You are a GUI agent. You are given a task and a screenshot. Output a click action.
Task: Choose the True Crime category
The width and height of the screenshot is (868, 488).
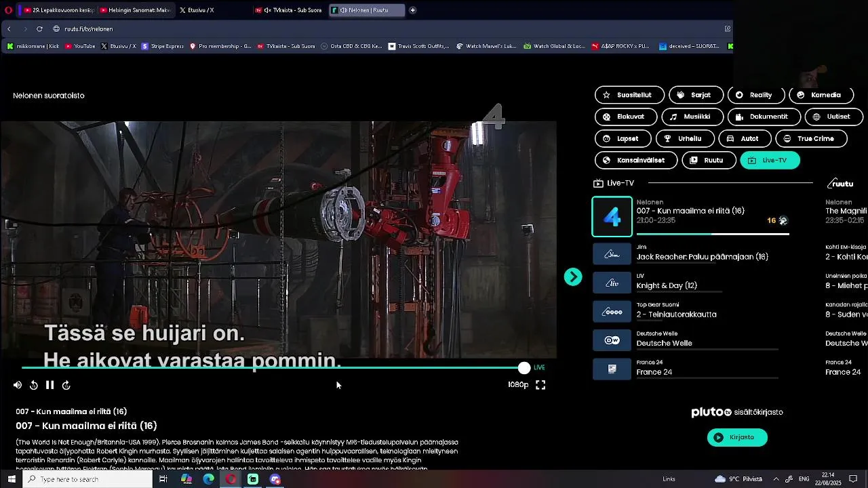pos(811,138)
